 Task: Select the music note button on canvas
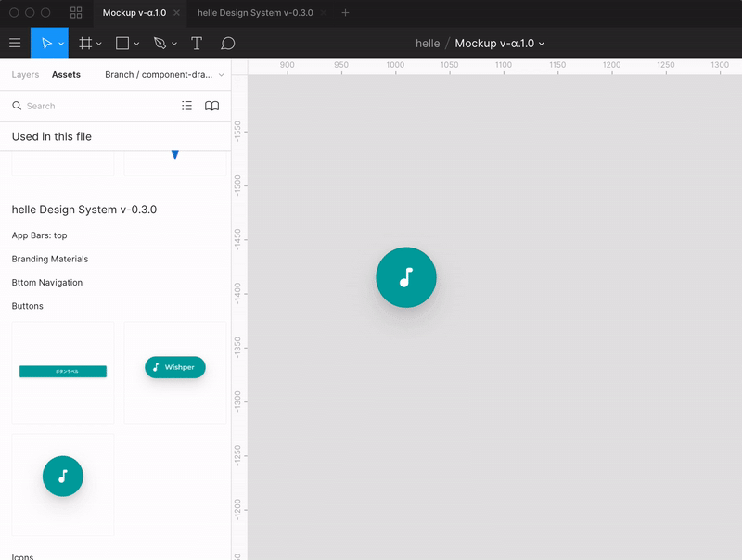pyautogui.click(x=406, y=277)
